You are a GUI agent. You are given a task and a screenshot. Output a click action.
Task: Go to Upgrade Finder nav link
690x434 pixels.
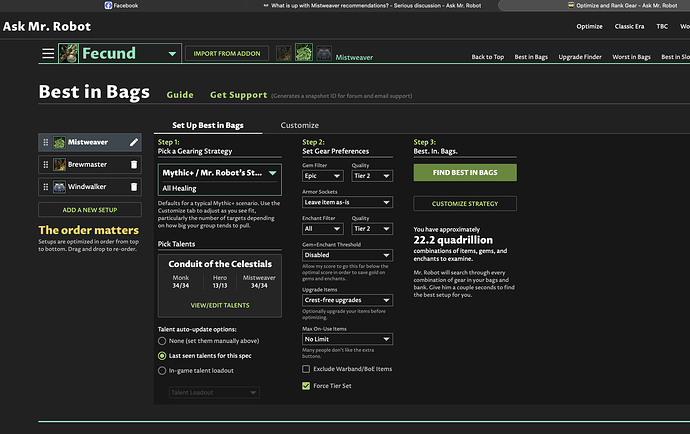[x=580, y=57]
